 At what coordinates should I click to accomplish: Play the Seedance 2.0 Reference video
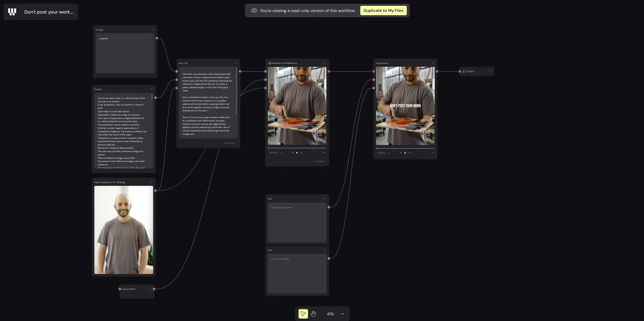coord(297,152)
